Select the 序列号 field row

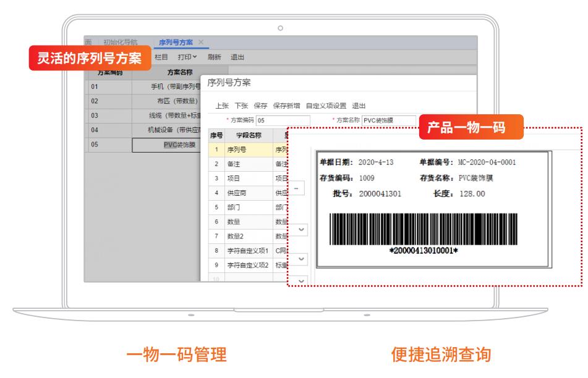236,148
